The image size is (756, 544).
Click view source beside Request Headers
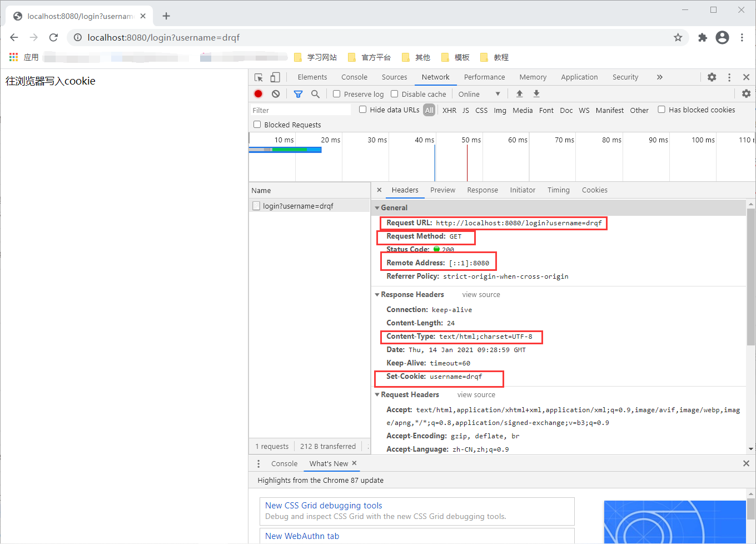pos(476,394)
